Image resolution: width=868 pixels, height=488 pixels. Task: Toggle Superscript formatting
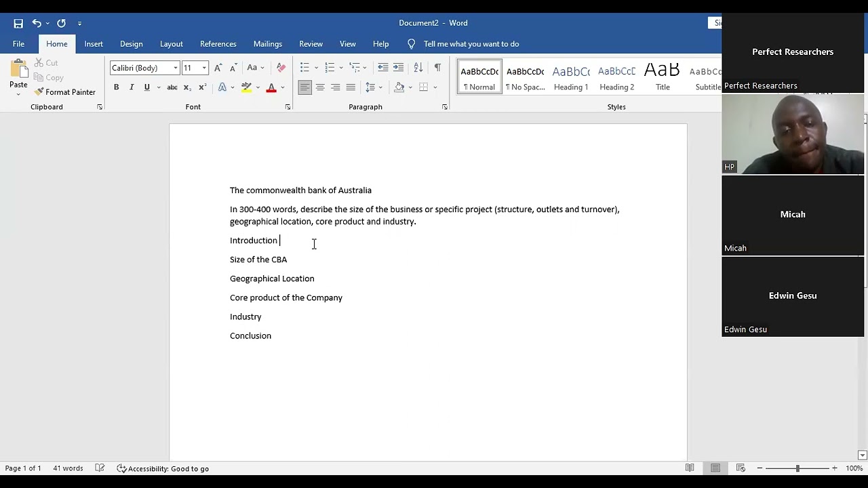pyautogui.click(x=202, y=87)
